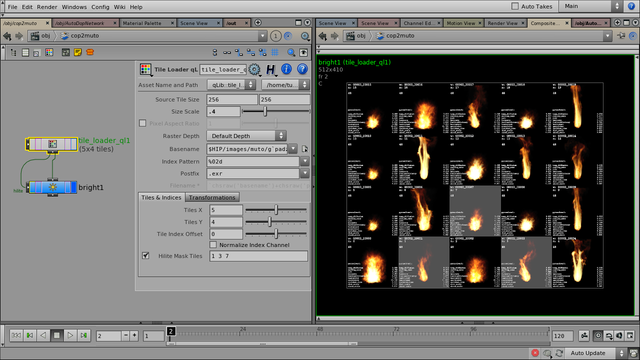Click the Houdini H asset icon
The height and width of the screenshot is (360, 640).
(x=270, y=69)
